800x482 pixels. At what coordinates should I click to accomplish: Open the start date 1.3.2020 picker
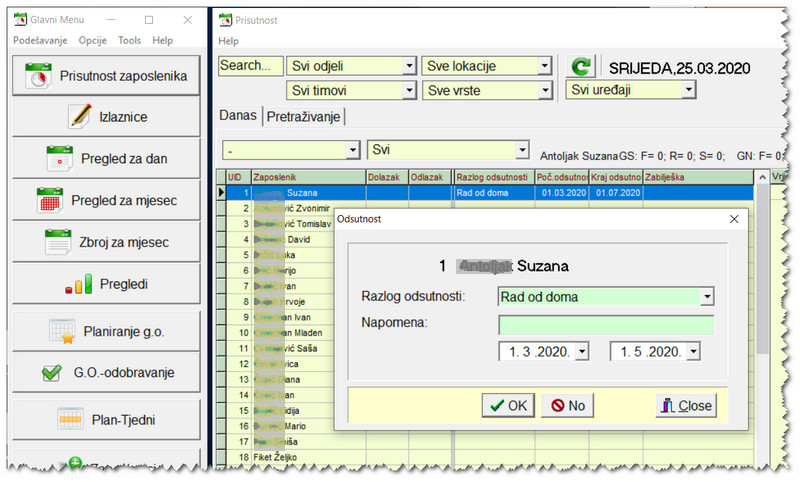point(582,351)
